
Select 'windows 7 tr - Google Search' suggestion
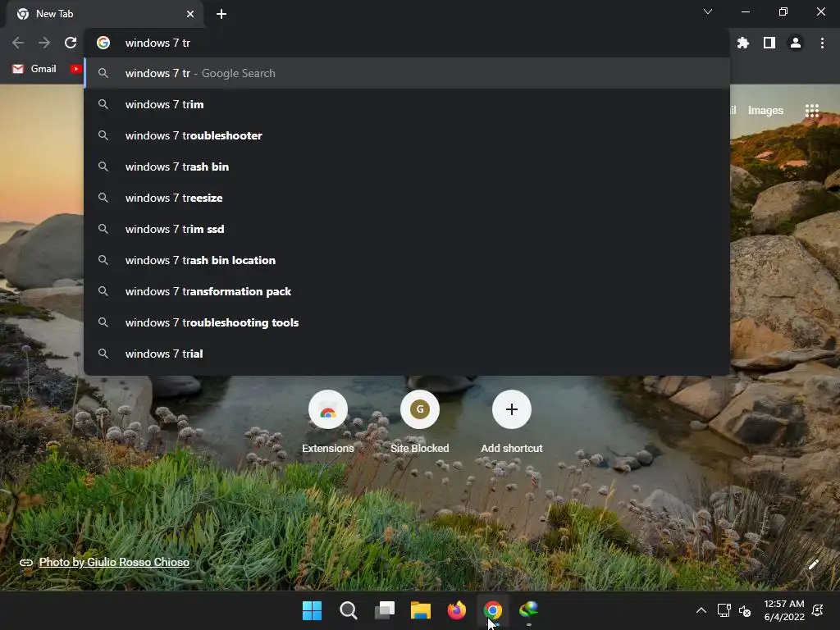tap(407, 73)
